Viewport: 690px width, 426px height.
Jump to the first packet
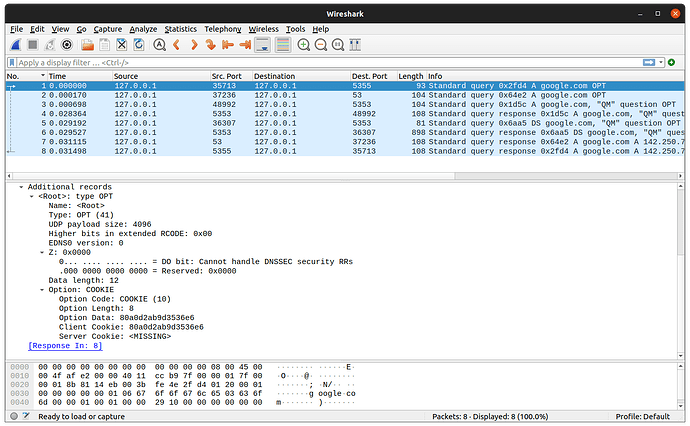point(228,45)
